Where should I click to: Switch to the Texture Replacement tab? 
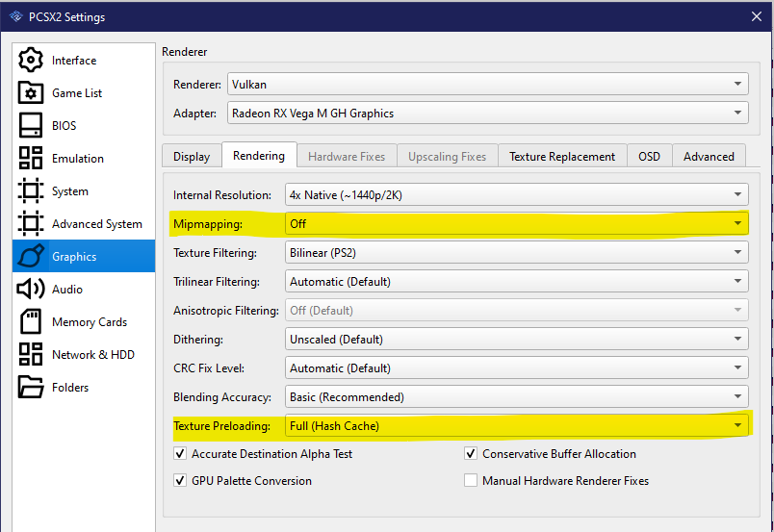tap(562, 157)
